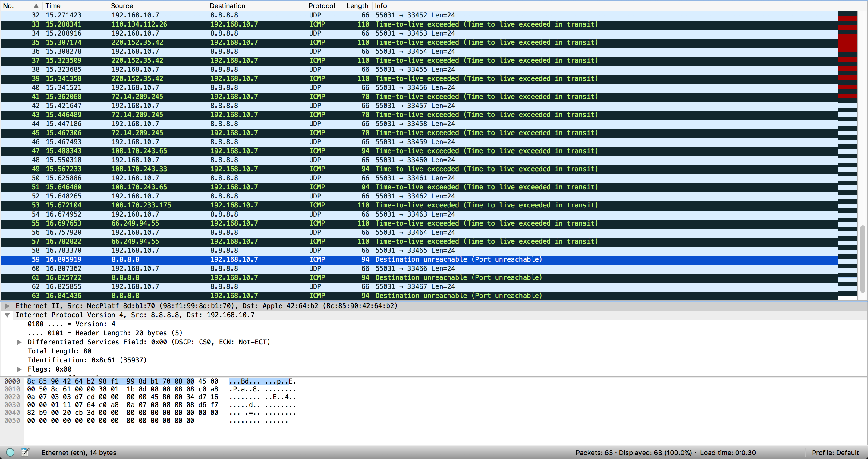Click Ethernet (eth), 14 bytes status text
868x459 pixels.
tap(79, 453)
